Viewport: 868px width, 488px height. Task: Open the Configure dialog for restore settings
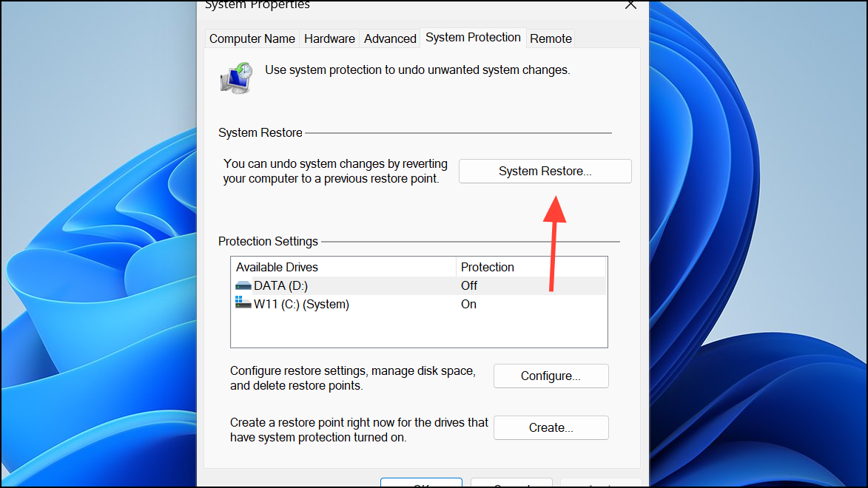click(x=551, y=376)
